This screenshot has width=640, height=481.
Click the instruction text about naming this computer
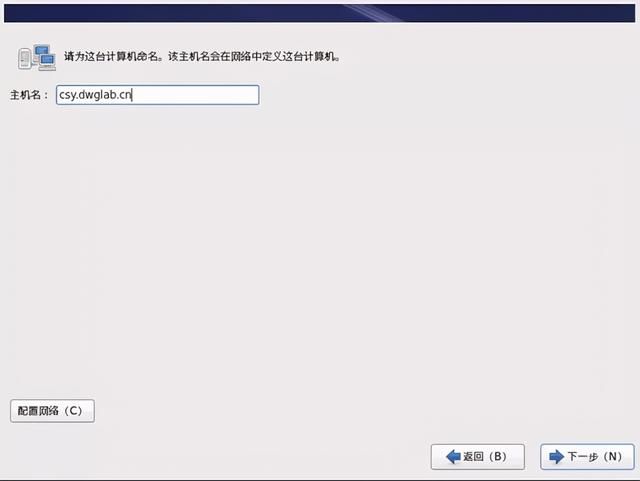click(202, 56)
